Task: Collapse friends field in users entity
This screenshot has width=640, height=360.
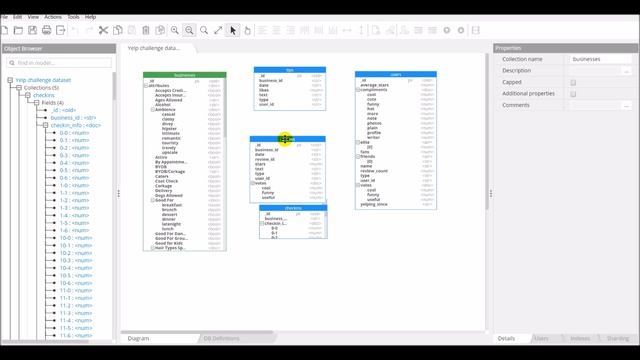Action: coord(358,156)
